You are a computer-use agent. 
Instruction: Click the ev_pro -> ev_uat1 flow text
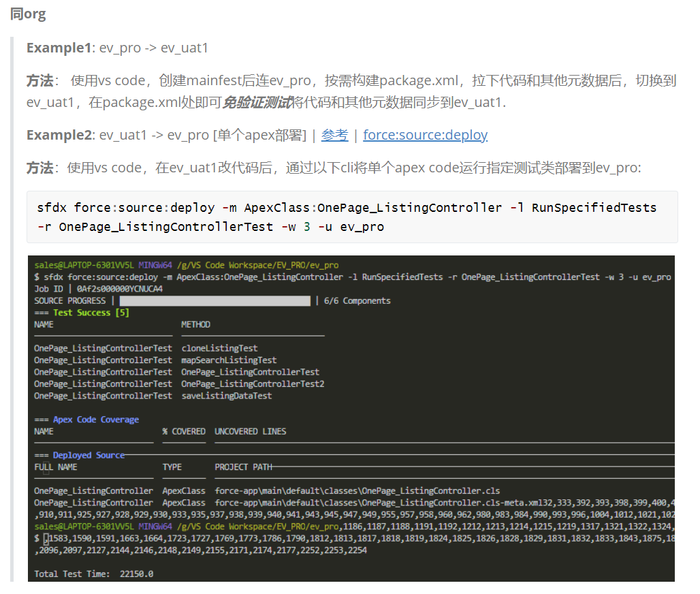(154, 47)
